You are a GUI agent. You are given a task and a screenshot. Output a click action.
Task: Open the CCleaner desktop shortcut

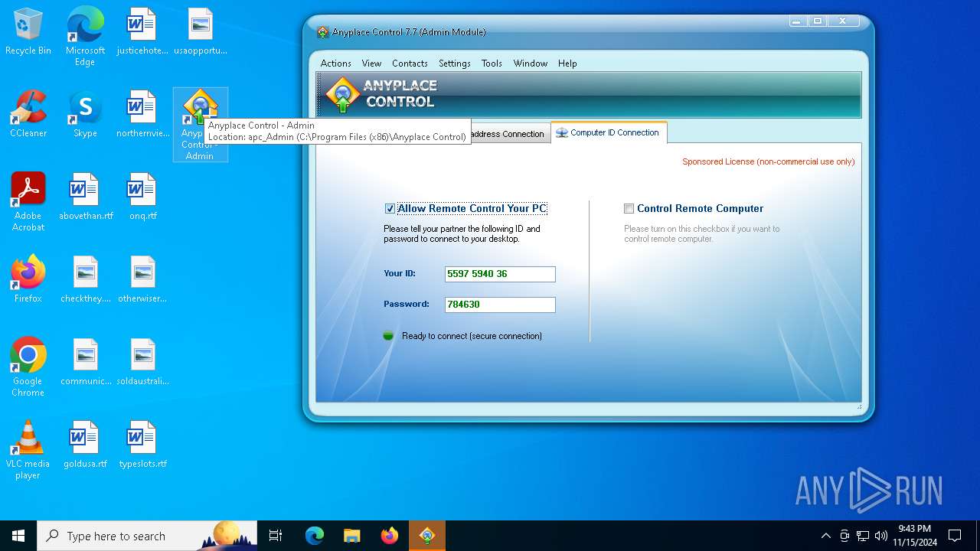coord(28,115)
